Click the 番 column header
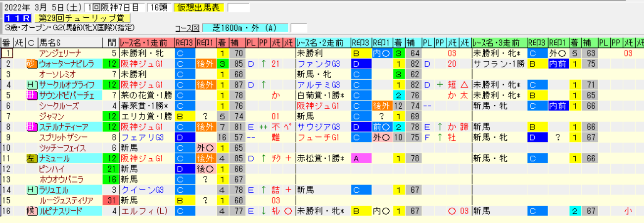644x223 pixels. point(7,43)
